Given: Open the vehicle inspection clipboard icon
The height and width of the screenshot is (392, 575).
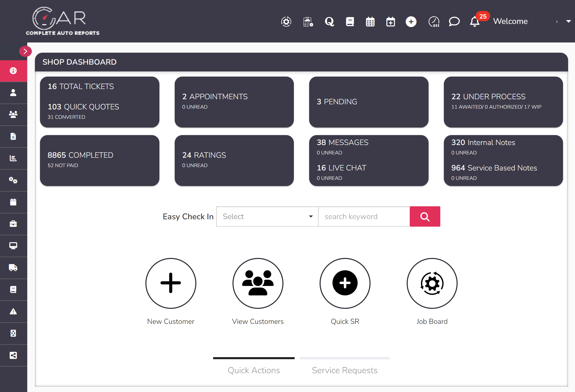Looking at the screenshot, I should (308, 22).
